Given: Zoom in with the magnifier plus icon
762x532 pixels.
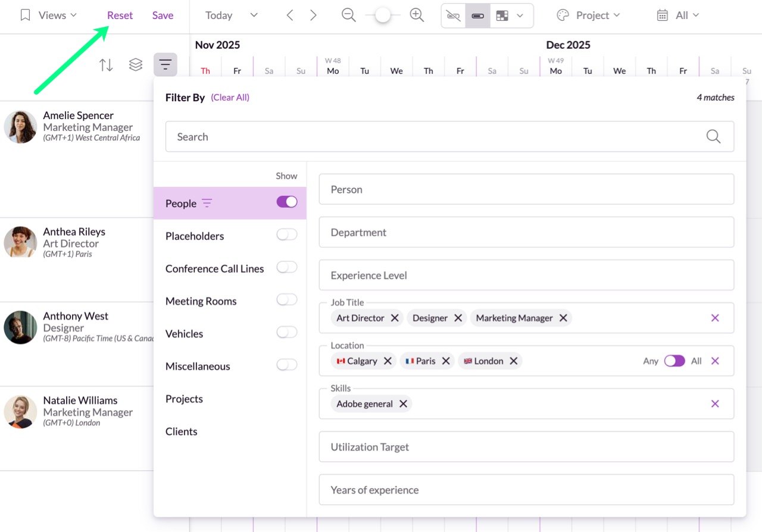Looking at the screenshot, I should point(417,15).
